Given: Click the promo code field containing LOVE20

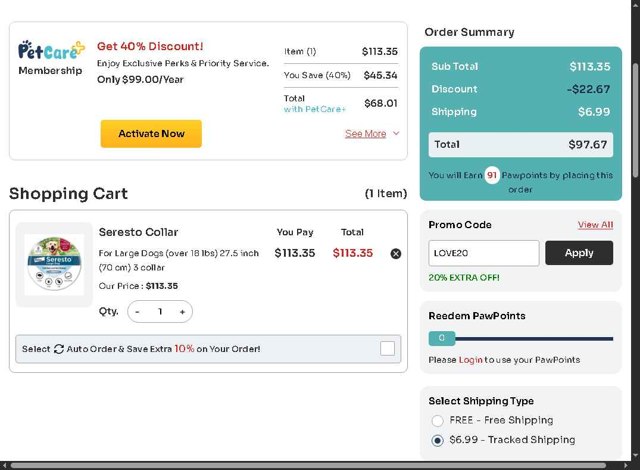Looking at the screenshot, I should [484, 253].
